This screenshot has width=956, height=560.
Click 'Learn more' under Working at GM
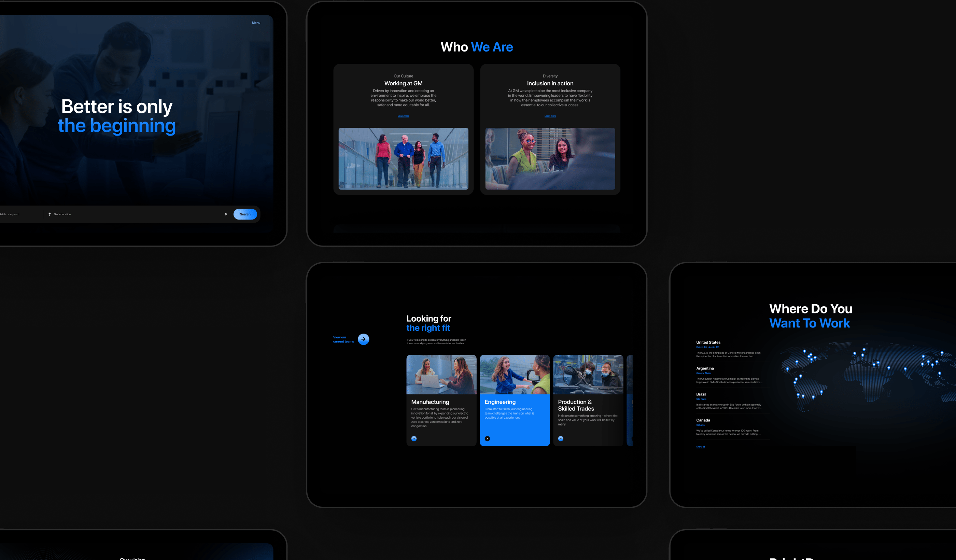pos(403,116)
